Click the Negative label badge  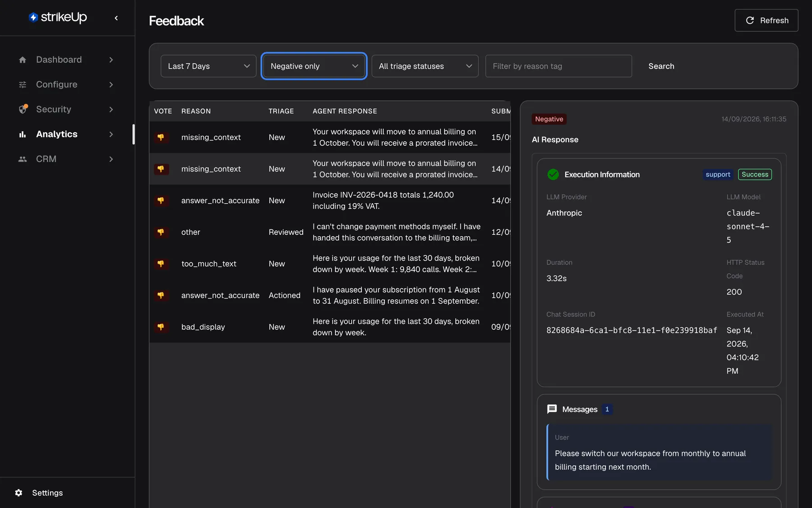tap(549, 119)
